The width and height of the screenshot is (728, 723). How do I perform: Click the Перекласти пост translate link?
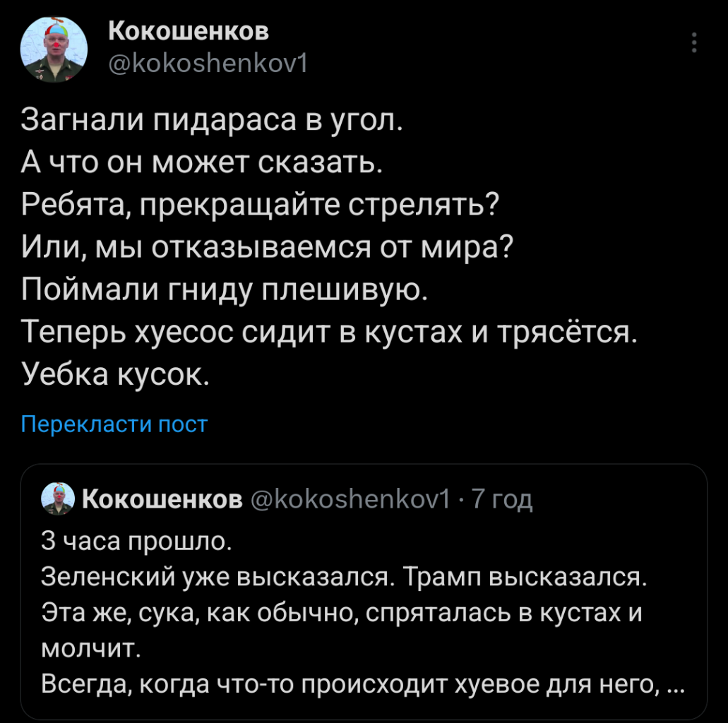pos(114,424)
